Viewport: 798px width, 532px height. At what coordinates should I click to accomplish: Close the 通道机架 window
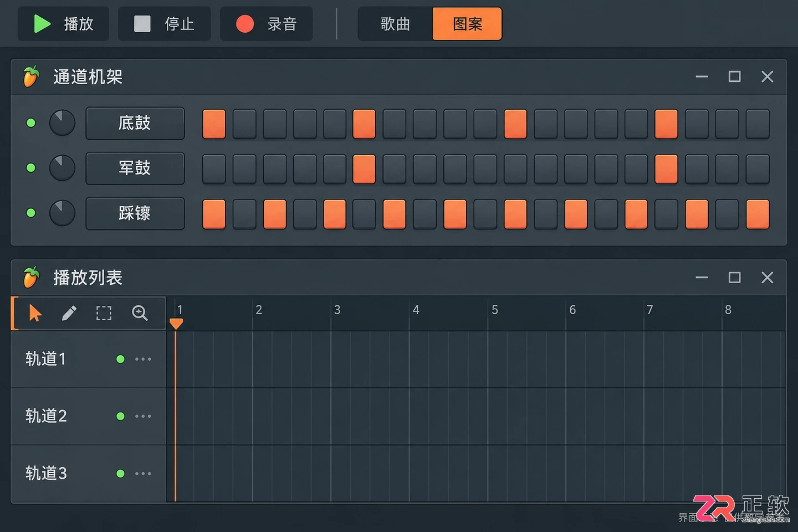[767, 76]
